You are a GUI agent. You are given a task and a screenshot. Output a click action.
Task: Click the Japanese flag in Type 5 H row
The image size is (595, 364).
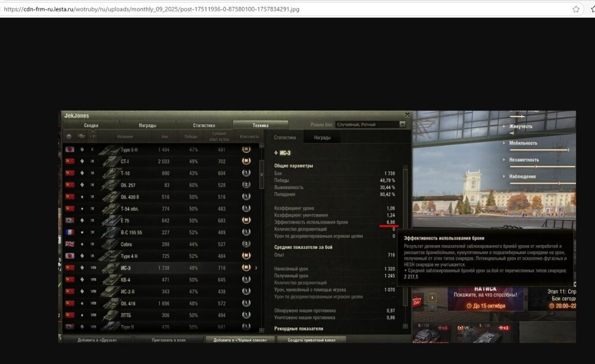click(x=70, y=150)
